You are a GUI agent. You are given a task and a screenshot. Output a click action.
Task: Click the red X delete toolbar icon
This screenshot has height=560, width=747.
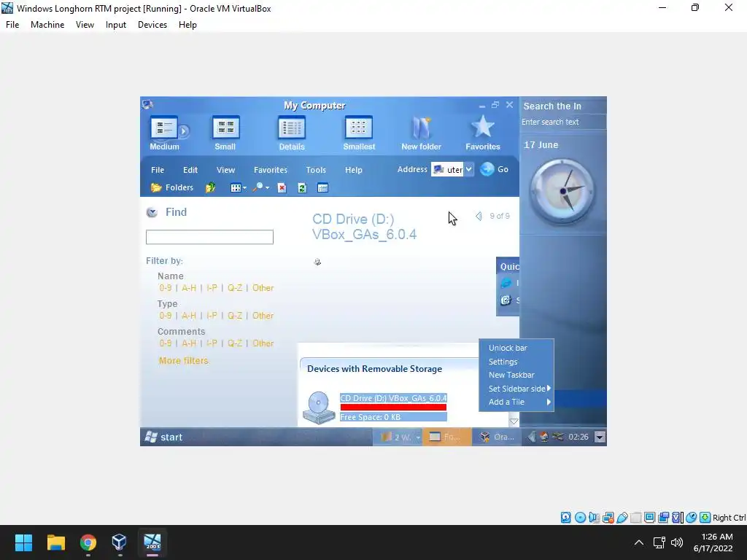[x=282, y=187]
